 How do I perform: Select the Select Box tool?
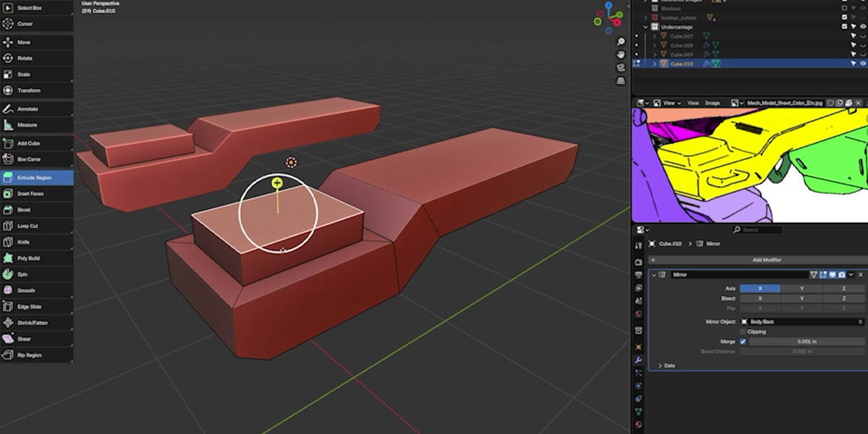coord(36,7)
